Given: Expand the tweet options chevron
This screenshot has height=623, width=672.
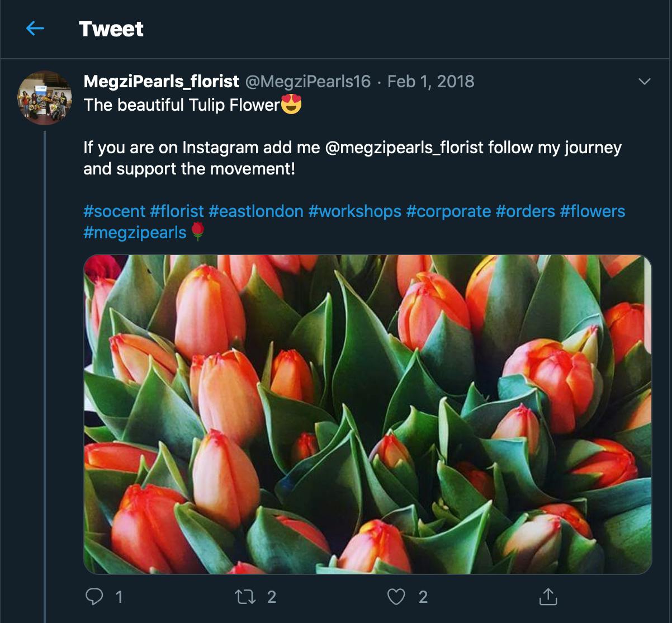Looking at the screenshot, I should [x=645, y=82].
